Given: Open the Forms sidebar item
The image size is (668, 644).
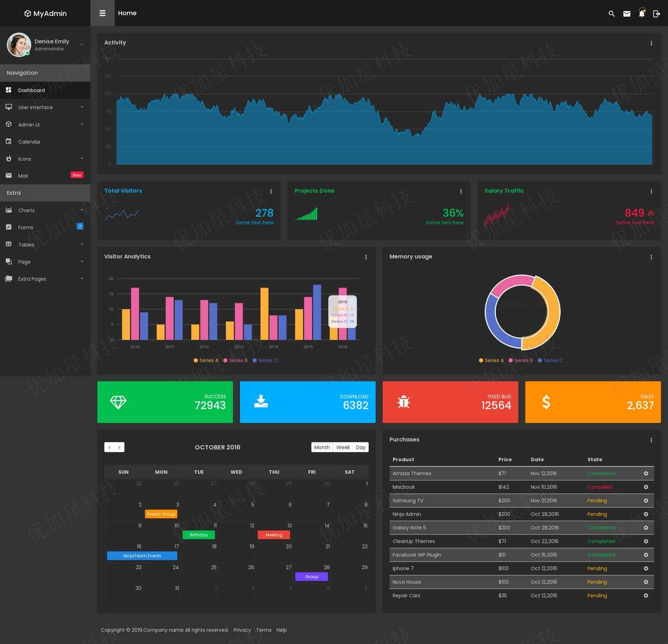Looking at the screenshot, I should tap(45, 227).
